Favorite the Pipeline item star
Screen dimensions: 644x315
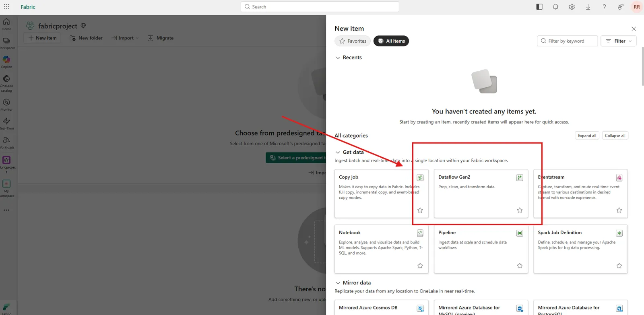520,266
